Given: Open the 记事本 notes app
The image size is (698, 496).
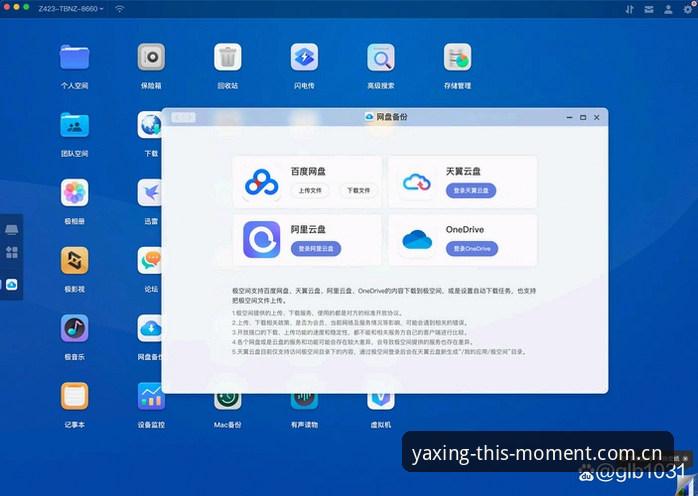Looking at the screenshot, I should (x=74, y=396).
